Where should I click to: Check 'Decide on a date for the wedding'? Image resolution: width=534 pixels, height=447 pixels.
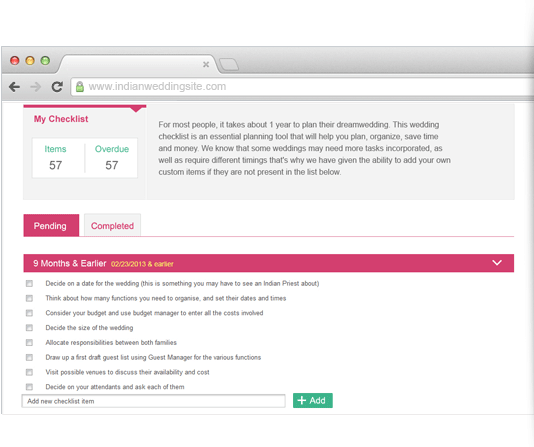click(29, 284)
